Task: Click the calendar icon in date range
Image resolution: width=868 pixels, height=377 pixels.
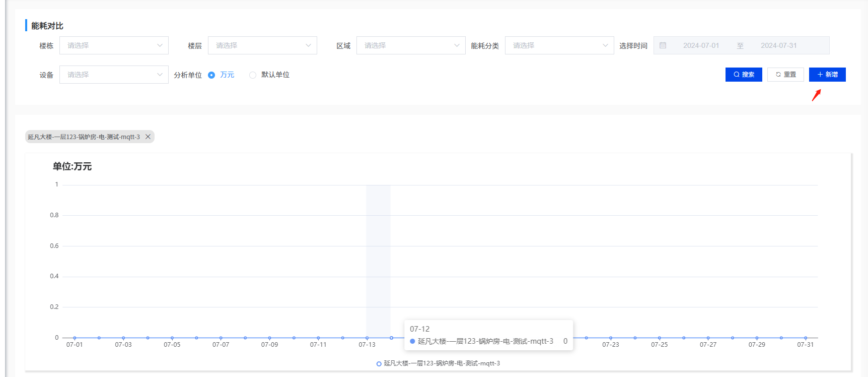Action: click(x=663, y=45)
